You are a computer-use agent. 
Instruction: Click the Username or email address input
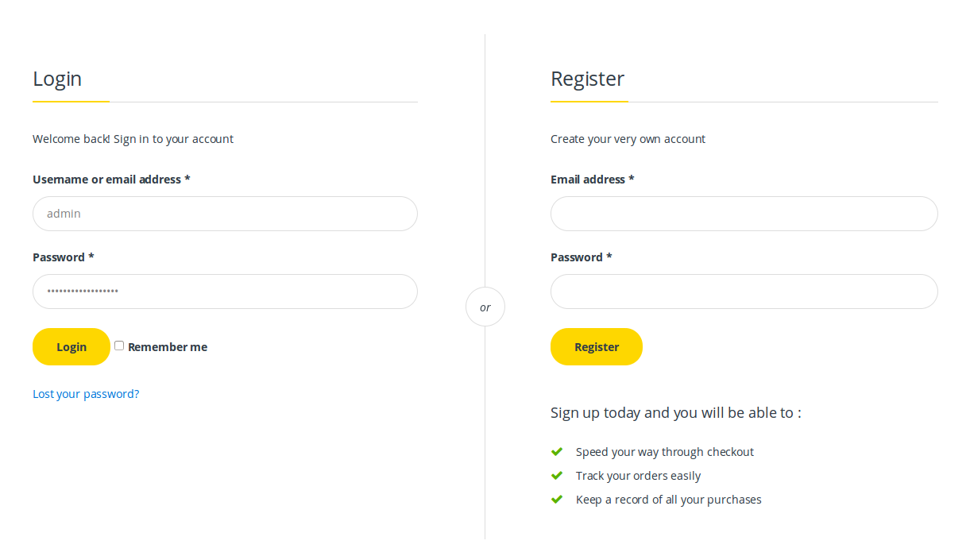(225, 214)
